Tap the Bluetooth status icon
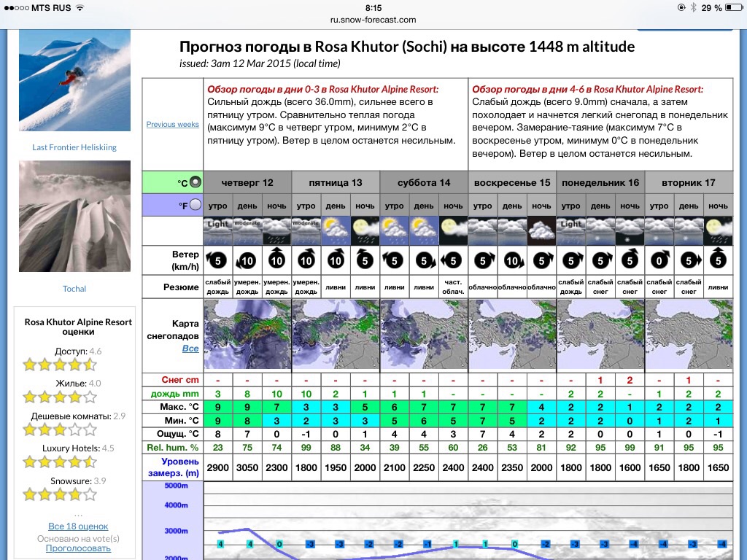The height and width of the screenshot is (560, 747). (x=694, y=7)
